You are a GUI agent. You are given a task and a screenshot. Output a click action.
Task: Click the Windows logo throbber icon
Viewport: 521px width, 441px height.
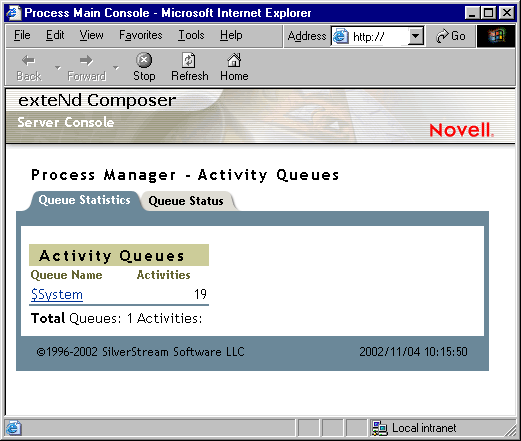[496, 36]
